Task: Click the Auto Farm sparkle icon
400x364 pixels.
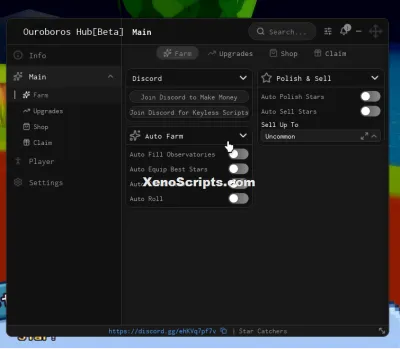Action: tap(135, 136)
